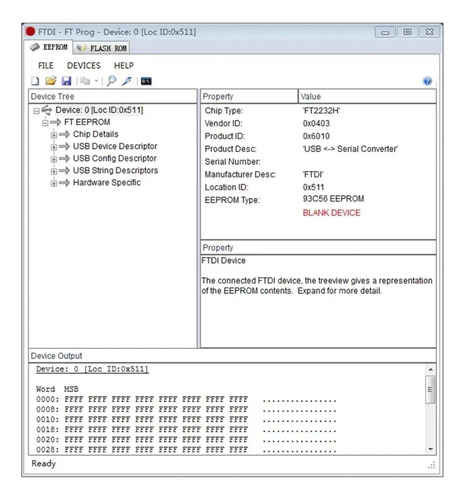The width and height of the screenshot is (465, 500).
Task: Click the Device Output scroll-down arrow
Action: pos(430,449)
